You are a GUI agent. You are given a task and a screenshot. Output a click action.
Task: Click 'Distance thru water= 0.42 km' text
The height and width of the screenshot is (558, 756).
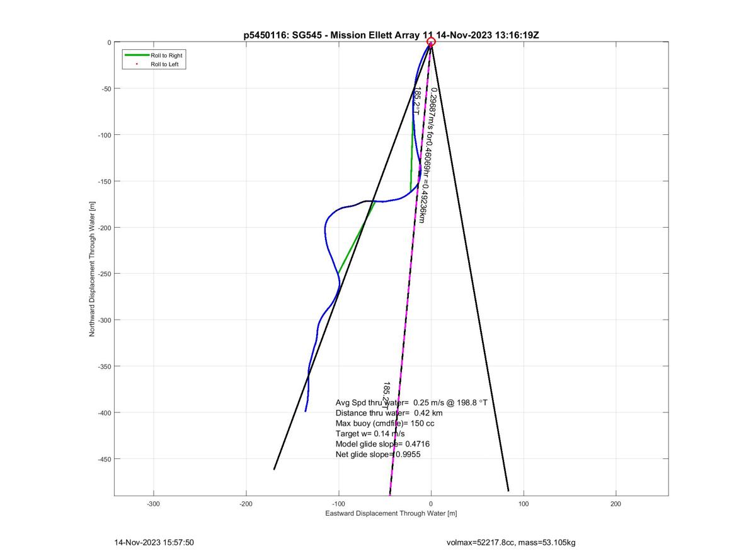tap(389, 413)
